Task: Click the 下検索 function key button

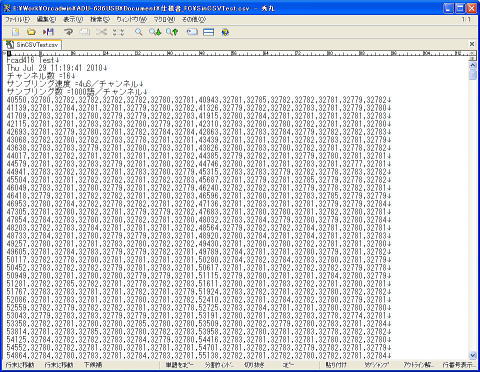Action: tap(93, 365)
